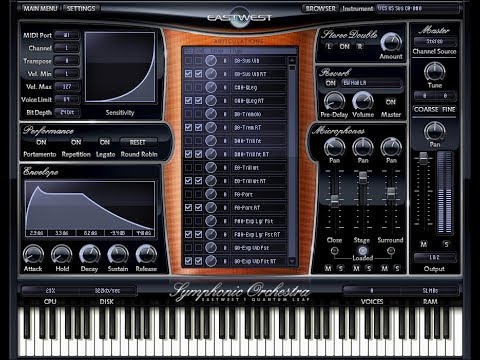Open the Instrument name dropdown
Image resolution: width=480 pixels, height=360 pixels.
pyautogui.click(x=417, y=9)
